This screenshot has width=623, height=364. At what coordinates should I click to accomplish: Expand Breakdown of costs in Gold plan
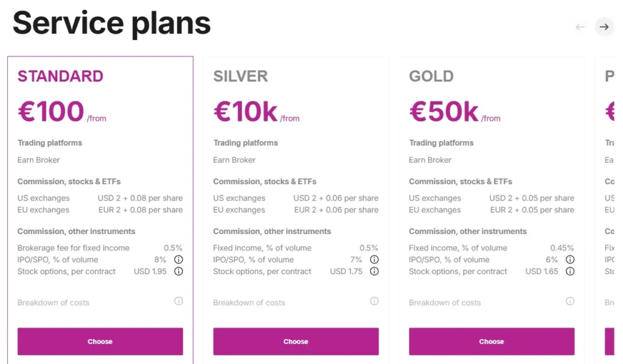point(445,303)
